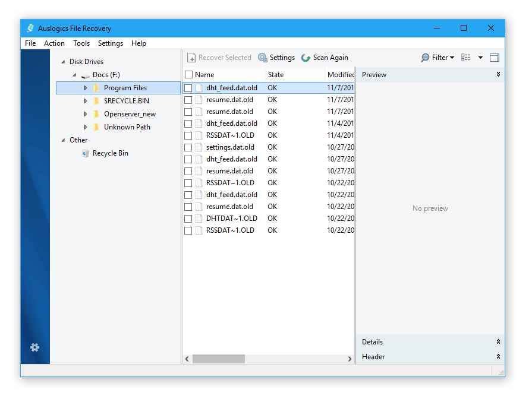
Task: Click the file icon of DHTDAT~1.OLD
Action: [199, 219]
